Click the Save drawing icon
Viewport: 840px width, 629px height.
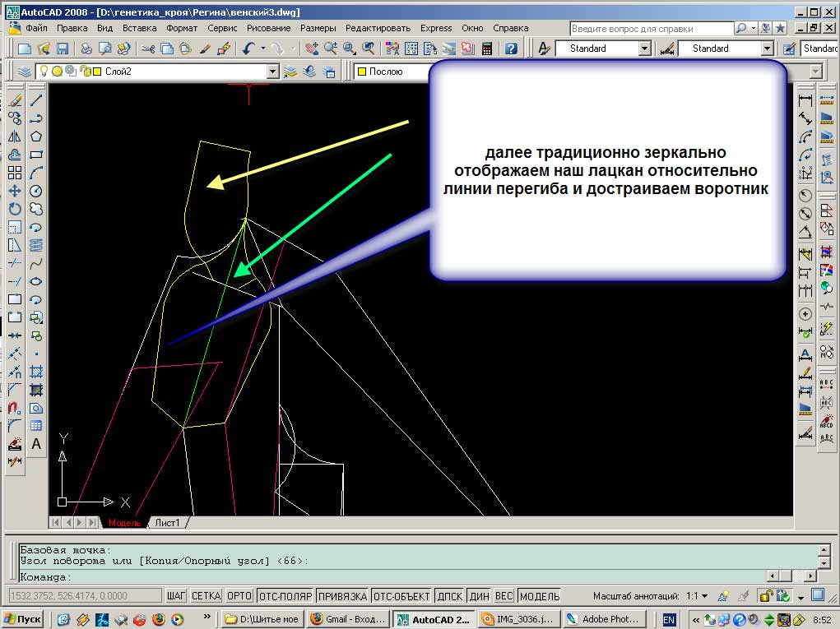click(62, 49)
